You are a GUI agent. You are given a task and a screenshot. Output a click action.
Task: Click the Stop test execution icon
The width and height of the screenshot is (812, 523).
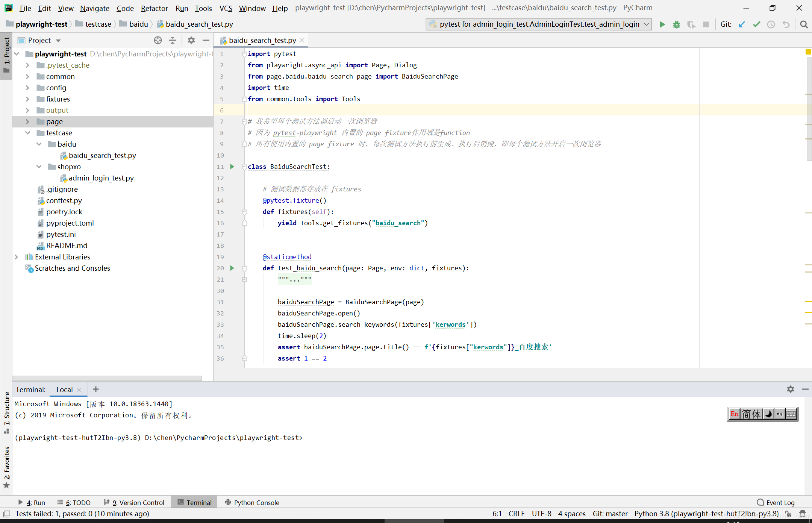706,24
